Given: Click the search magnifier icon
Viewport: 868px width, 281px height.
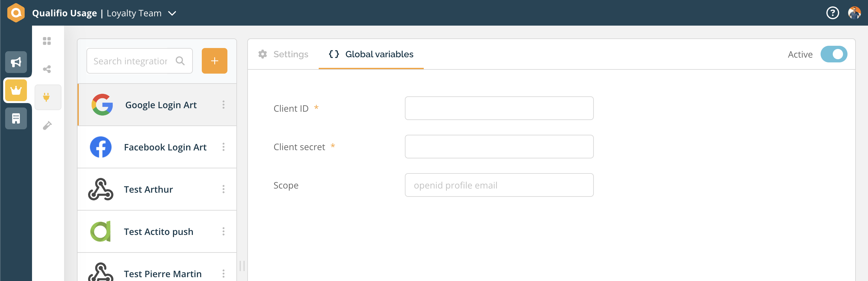Looking at the screenshot, I should click(180, 60).
